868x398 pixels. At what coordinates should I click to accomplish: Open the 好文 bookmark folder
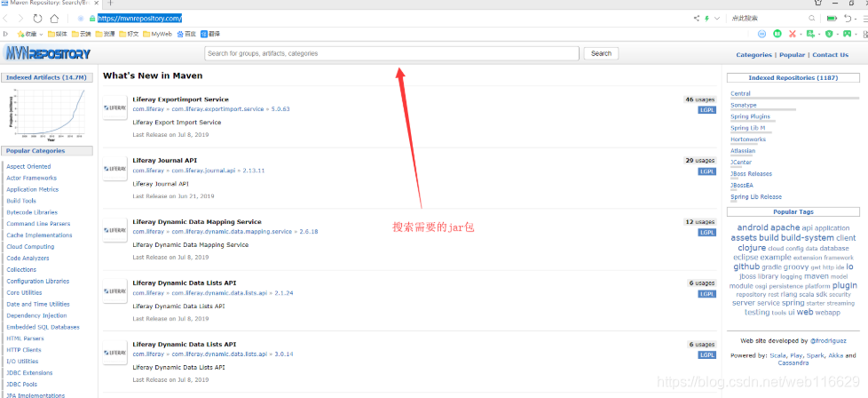click(x=129, y=34)
